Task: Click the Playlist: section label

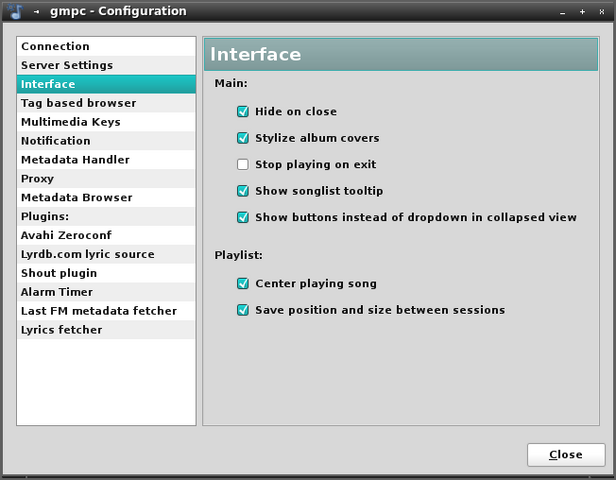Action: click(238, 255)
